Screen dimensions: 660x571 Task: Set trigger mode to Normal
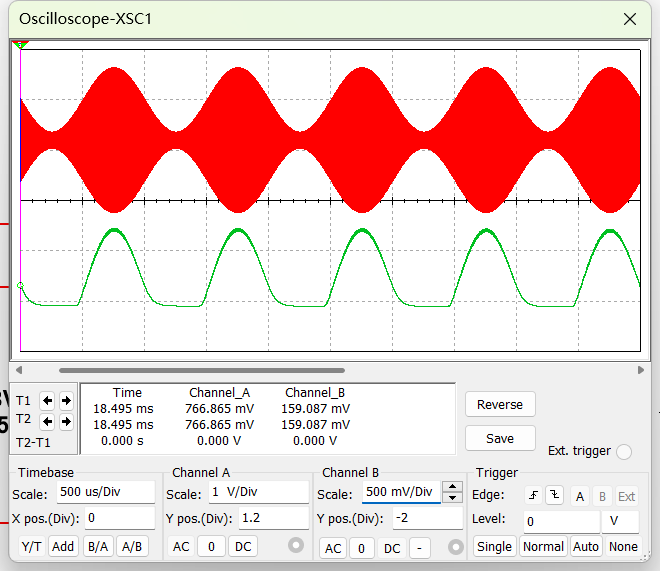pyautogui.click(x=543, y=546)
